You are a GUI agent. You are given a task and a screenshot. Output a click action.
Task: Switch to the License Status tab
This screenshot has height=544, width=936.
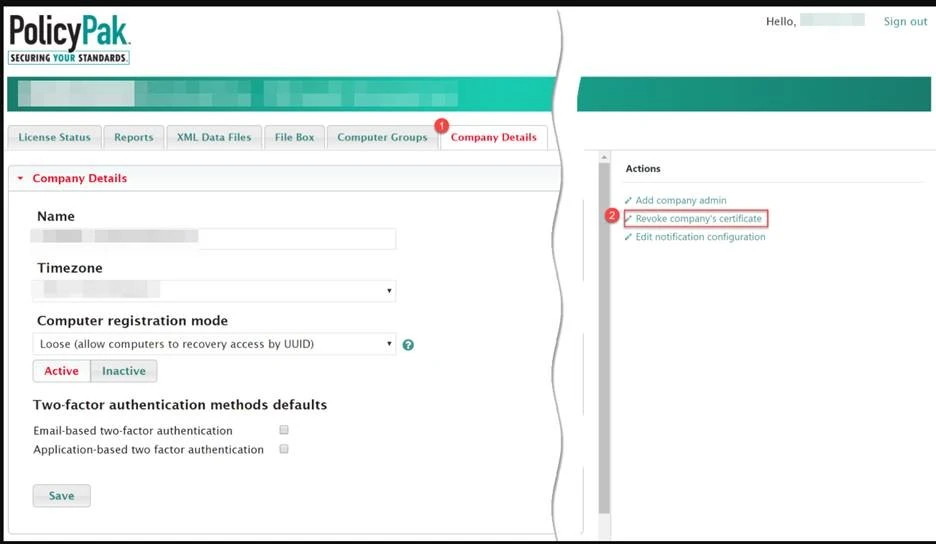[x=54, y=137]
